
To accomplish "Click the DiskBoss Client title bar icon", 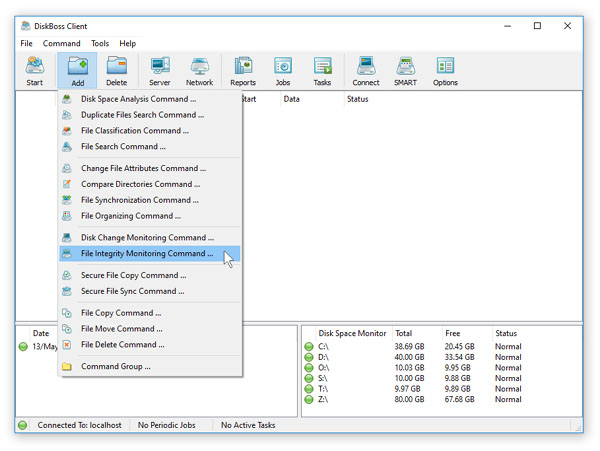I will pyautogui.click(x=26, y=26).
